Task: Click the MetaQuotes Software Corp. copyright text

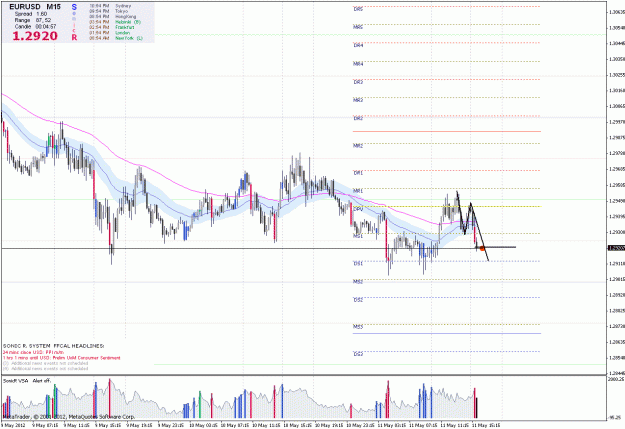Action: coord(68,417)
